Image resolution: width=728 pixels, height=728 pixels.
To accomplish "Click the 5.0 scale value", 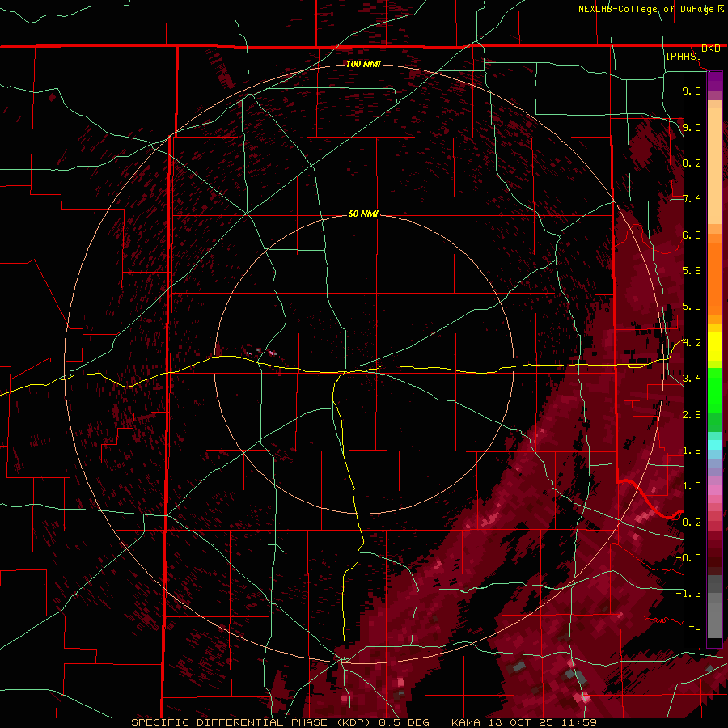I will (x=692, y=307).
